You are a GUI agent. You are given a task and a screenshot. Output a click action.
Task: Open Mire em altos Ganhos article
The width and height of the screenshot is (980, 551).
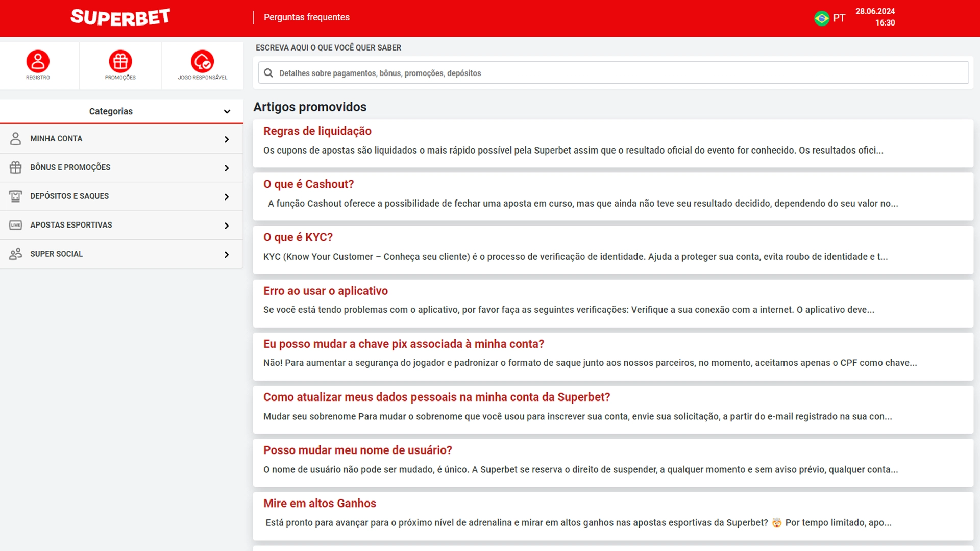pyautogui.click(x=320, y=503)
